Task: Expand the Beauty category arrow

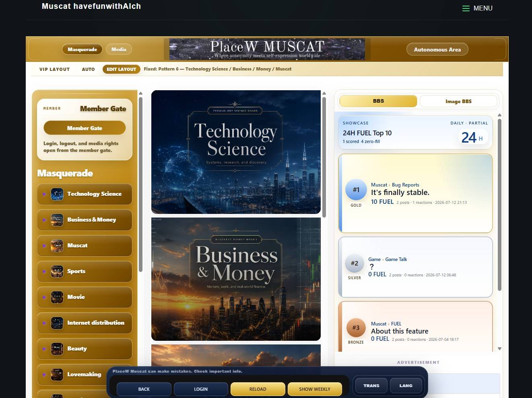Action: 44,349
